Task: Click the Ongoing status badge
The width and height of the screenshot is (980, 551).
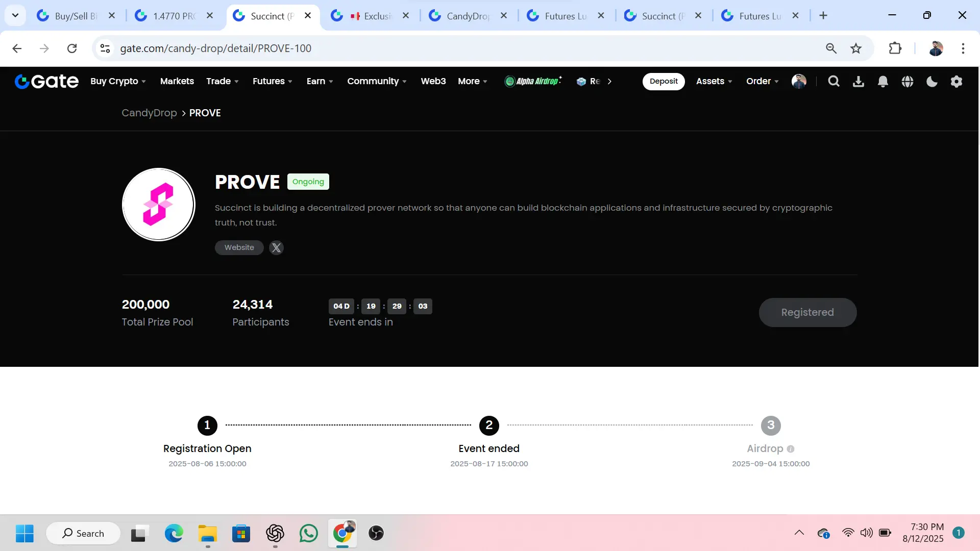Action: click(308, 182)
